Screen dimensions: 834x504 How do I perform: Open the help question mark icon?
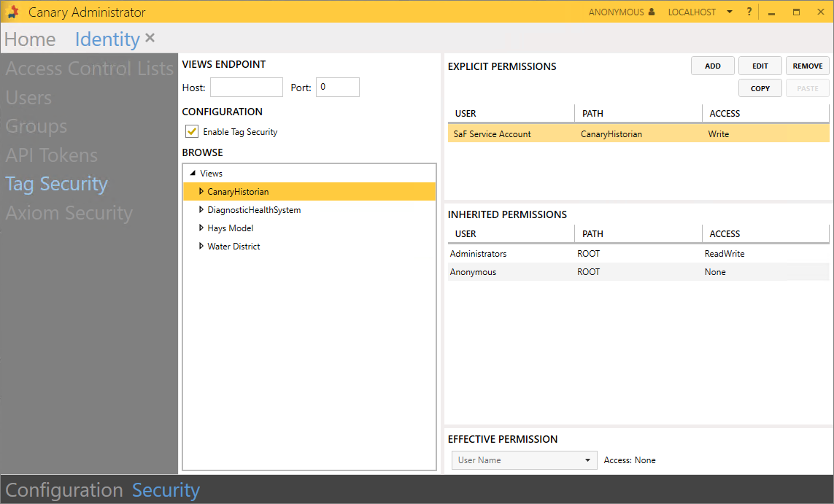pyautogui.click(x=749, y=12)
